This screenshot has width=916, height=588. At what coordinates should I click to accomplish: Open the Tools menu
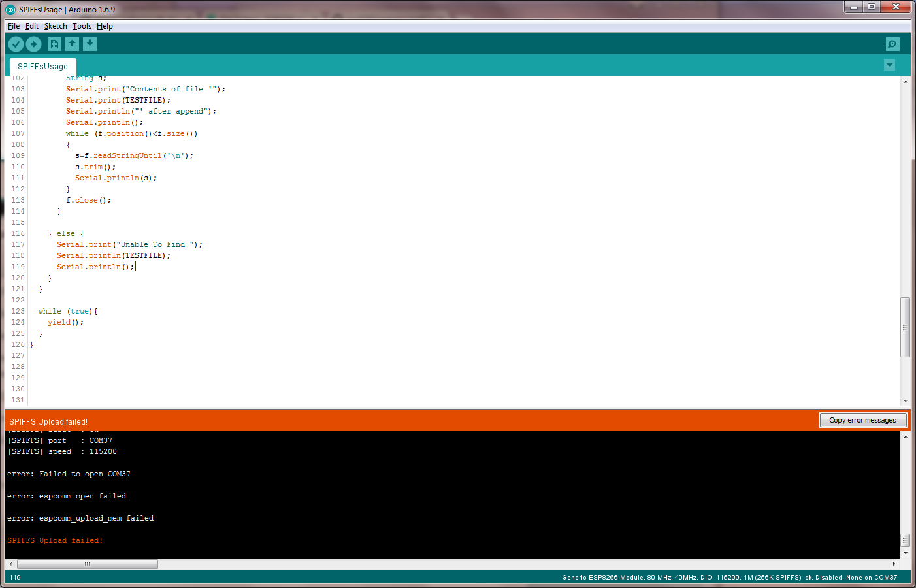[82, 26]
